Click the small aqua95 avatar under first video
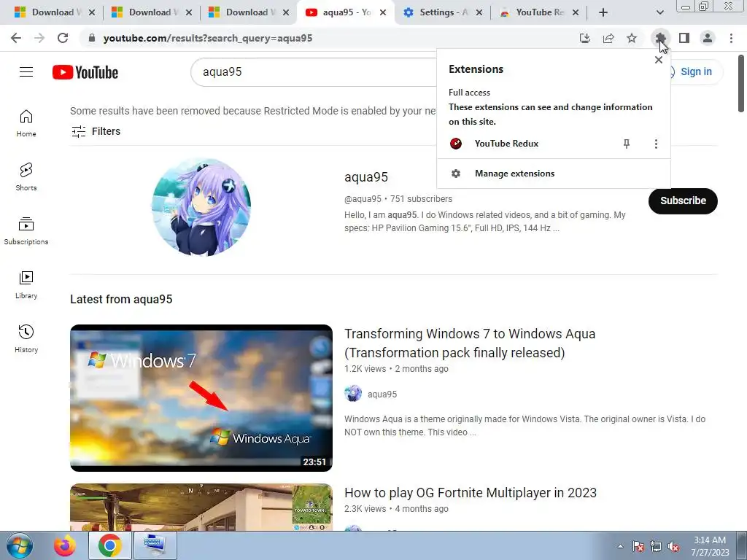The image size is (747, 560). [353, 394]
